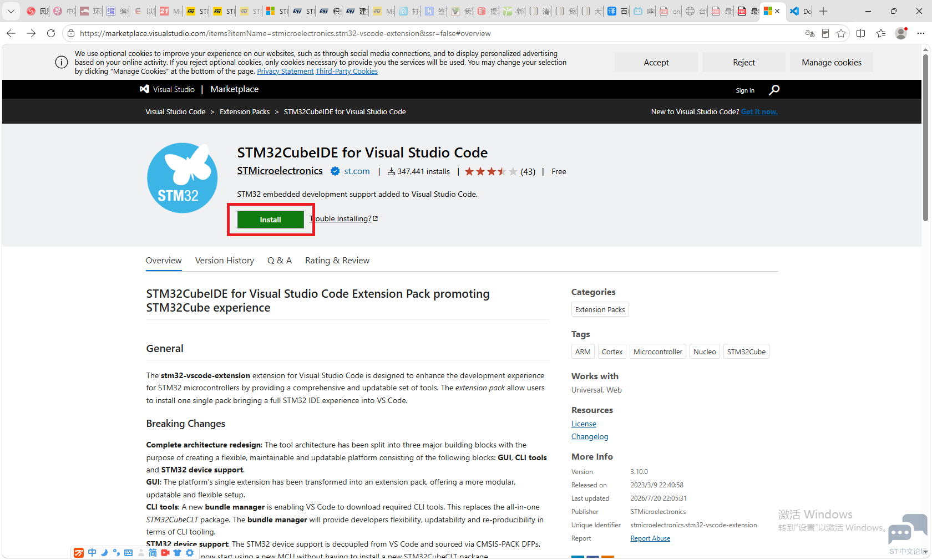The height and width of the screenshot is (560, 932).
Task: Open immersive reader icon in address bar
Action: coord(825,33)
